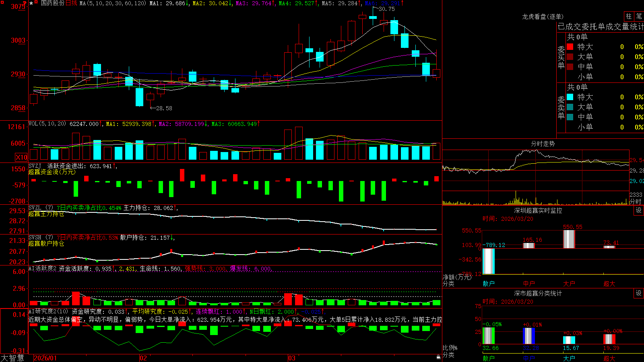The image size is (644, 362).
Task: Select the 2026/01 date marker on the timeline
Action: 45,358
